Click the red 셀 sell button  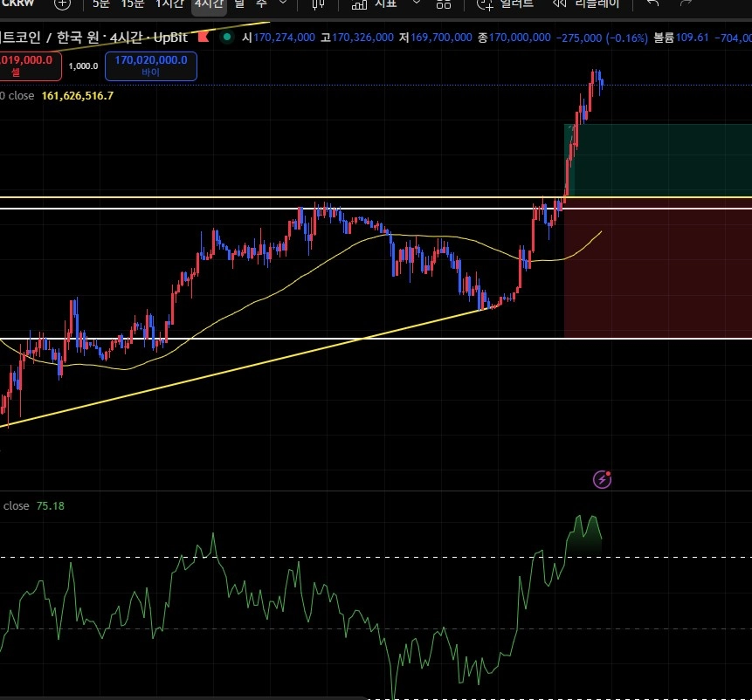coord(30,66)
